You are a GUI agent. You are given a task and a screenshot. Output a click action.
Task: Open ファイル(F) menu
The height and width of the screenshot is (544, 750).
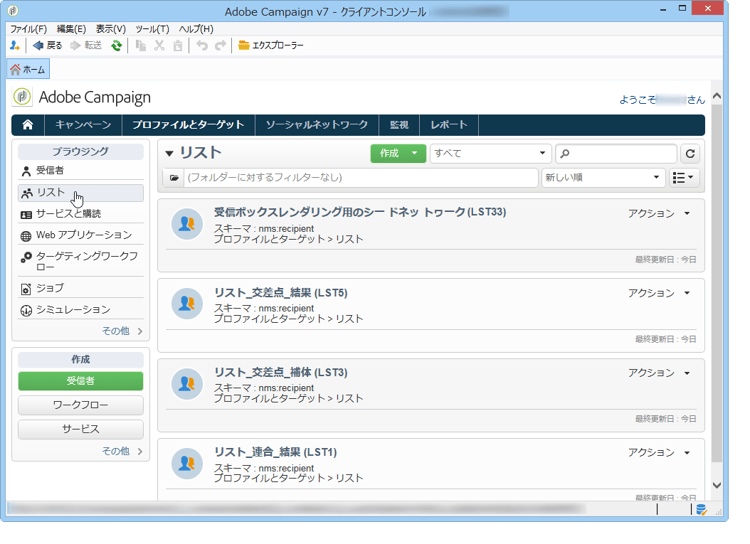(x=29, y=29)
